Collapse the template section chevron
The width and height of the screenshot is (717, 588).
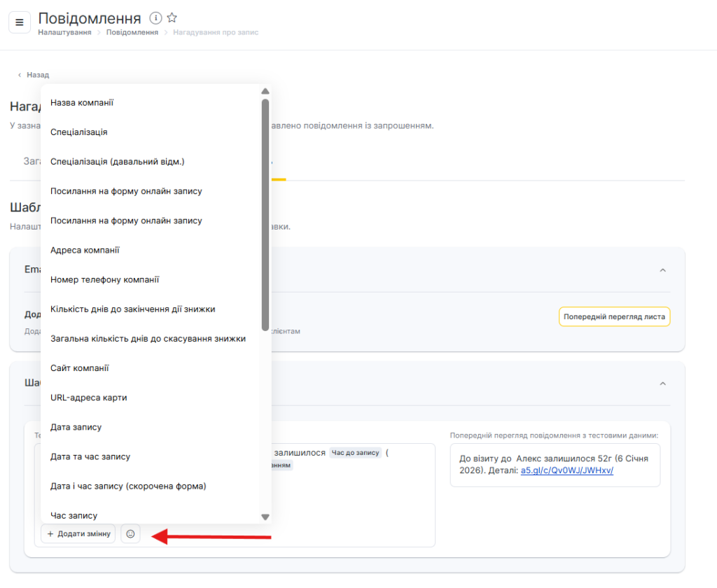click(662, 384)
